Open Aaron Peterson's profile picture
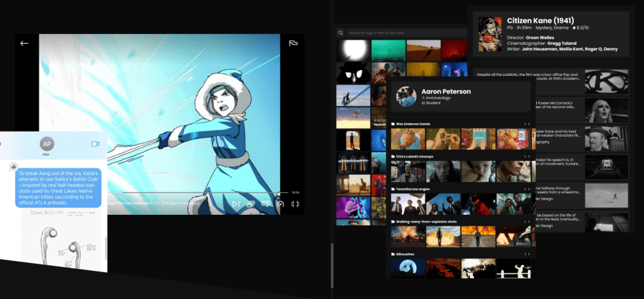This screenshot has width=644, height=299. (406, 97)
